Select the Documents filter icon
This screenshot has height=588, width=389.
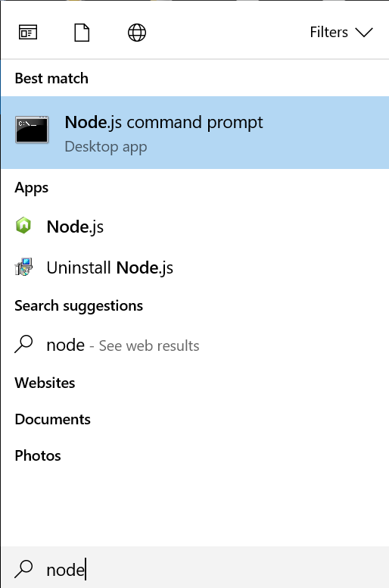pyautogui.click(x=82, y=33)
